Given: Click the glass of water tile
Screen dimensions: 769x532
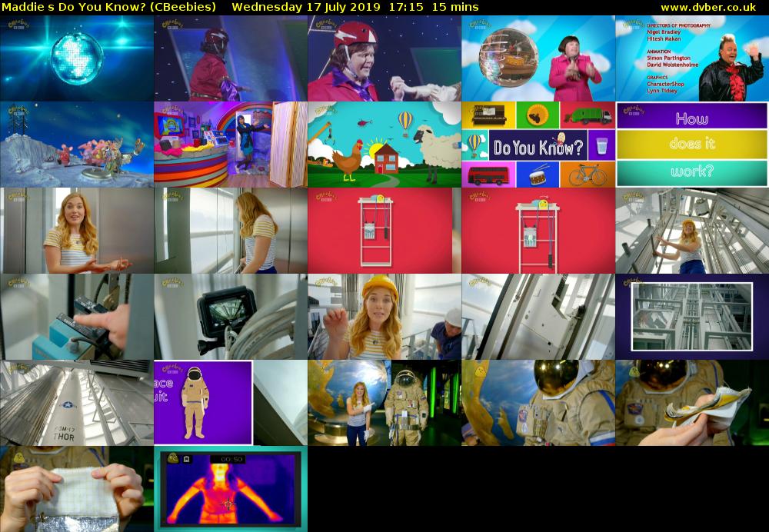Looking at the screenshot, I should pos(601,145).
